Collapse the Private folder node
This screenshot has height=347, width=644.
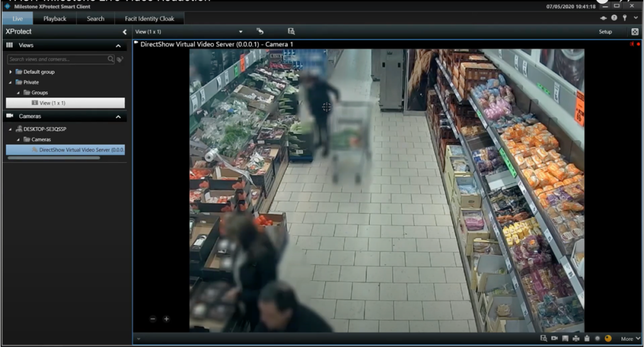(11, 82)
